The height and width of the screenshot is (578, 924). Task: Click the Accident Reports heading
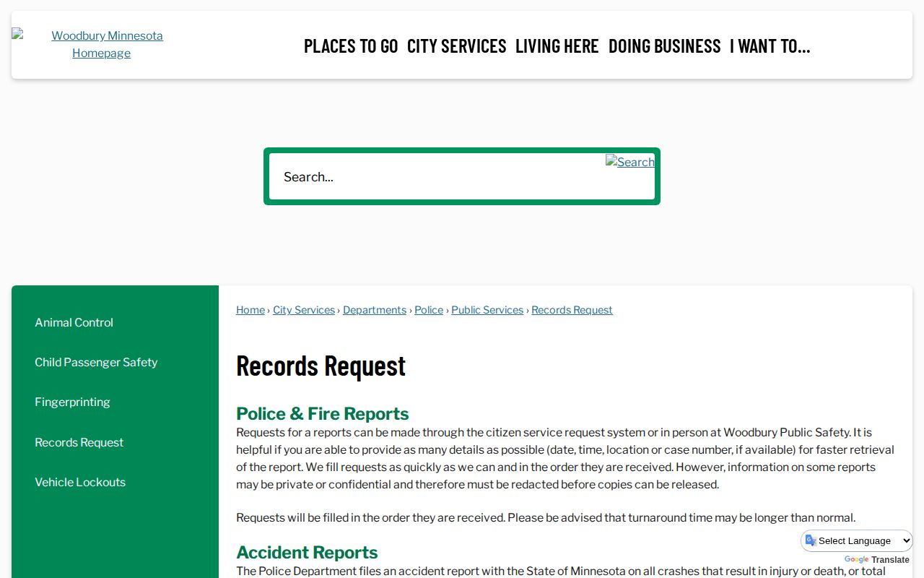click(307, 552)
